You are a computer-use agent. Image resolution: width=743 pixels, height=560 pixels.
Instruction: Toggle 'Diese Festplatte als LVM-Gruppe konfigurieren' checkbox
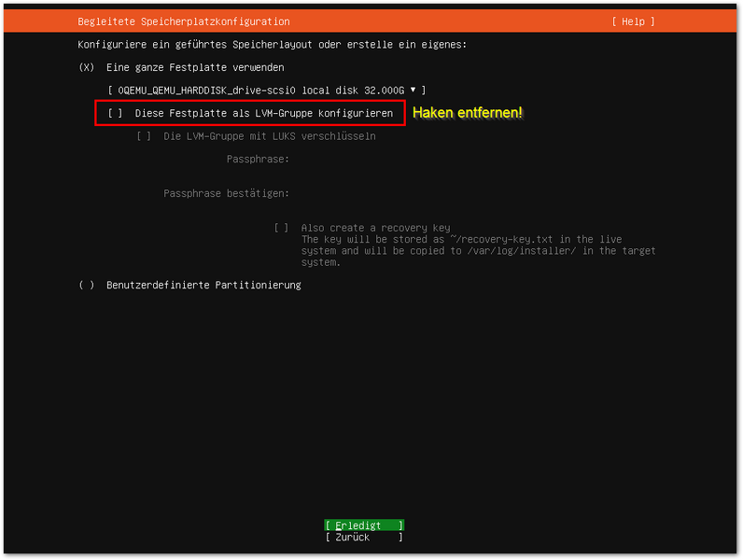[x=115, y=113]
